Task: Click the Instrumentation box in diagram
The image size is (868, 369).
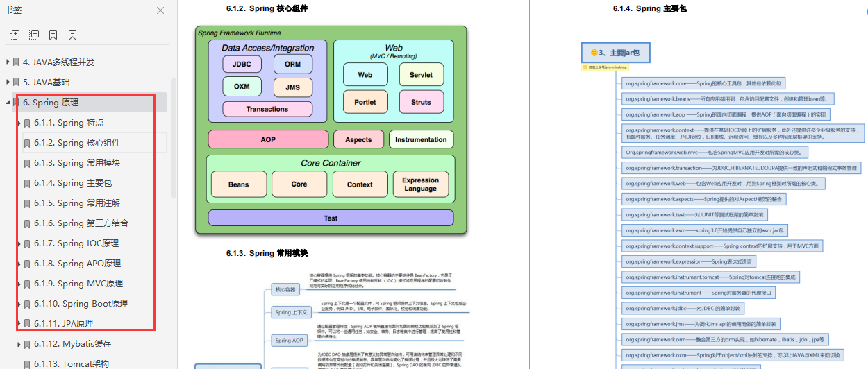Action: [421, 139]
